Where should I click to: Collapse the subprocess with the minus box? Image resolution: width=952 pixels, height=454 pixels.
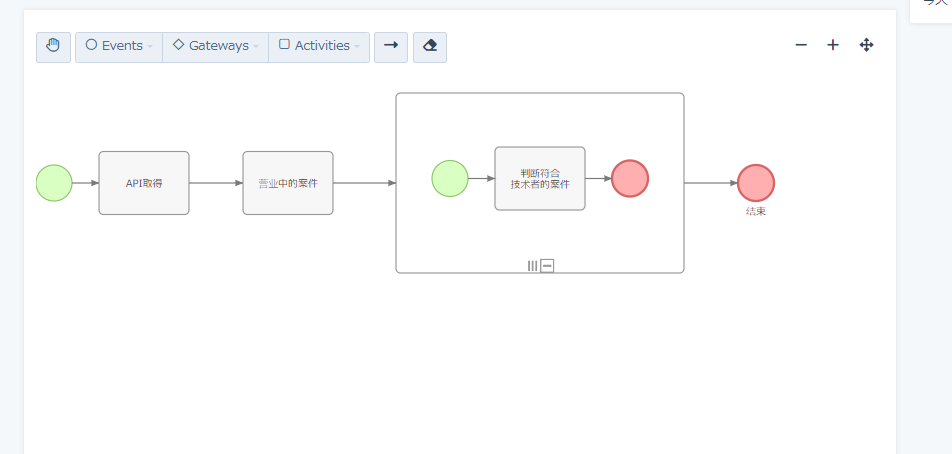tap(547, 265)
